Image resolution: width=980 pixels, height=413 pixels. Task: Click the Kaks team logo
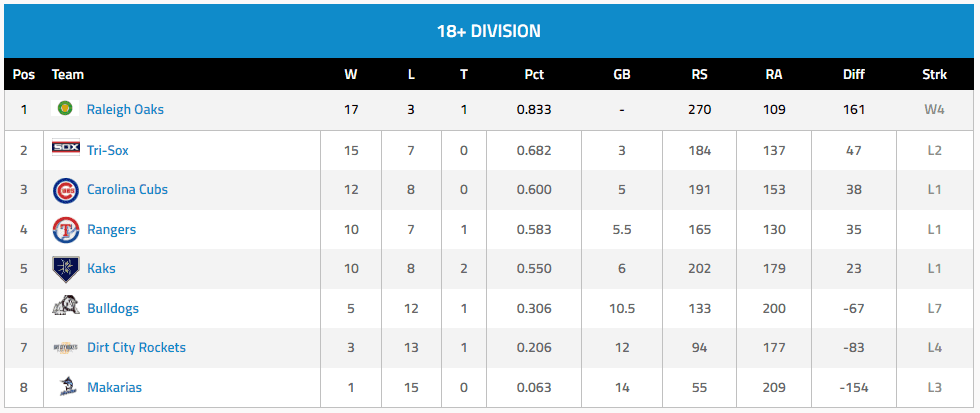65,268
